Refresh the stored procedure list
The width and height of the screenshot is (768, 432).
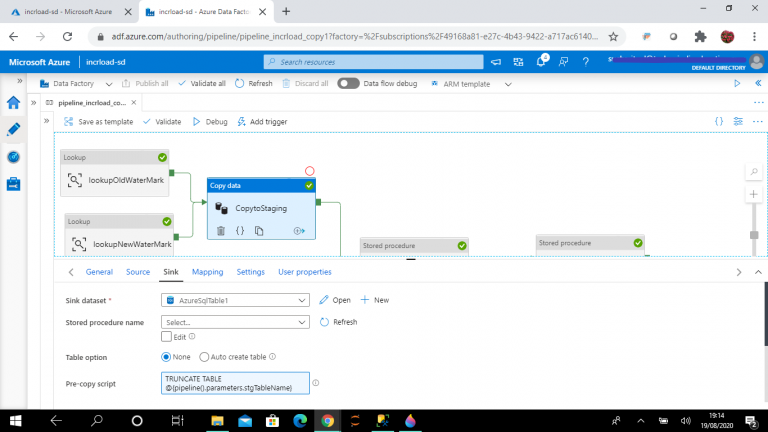(338, 322)
